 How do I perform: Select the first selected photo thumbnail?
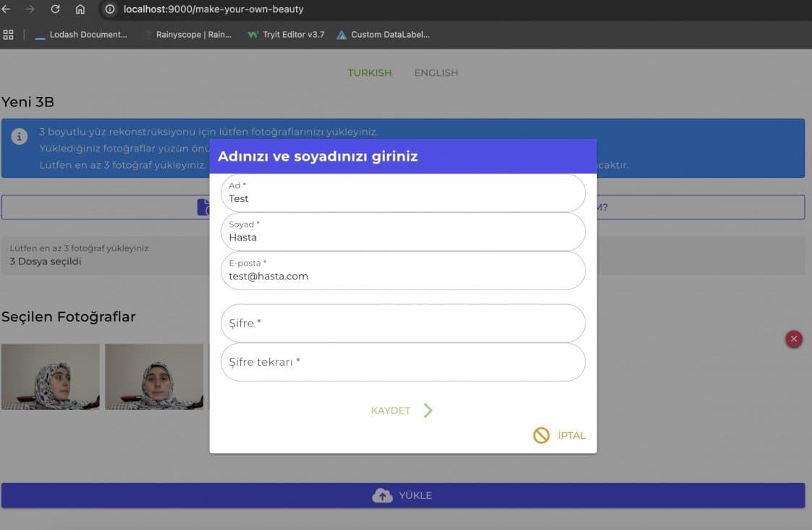pos(50,377)
